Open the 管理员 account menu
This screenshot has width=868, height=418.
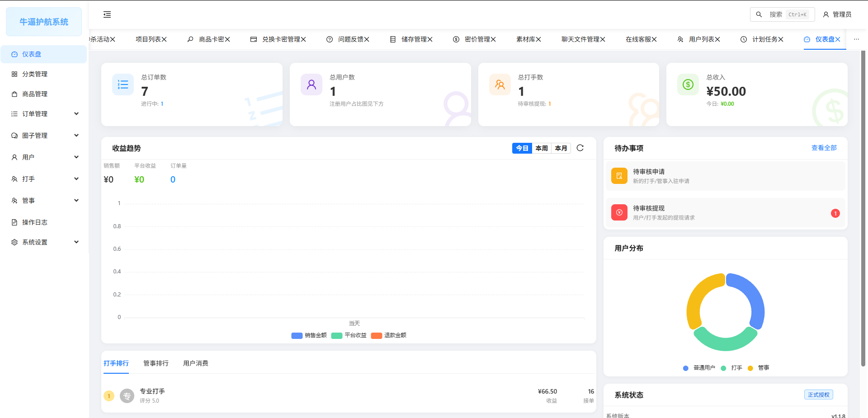click(837, 14)
